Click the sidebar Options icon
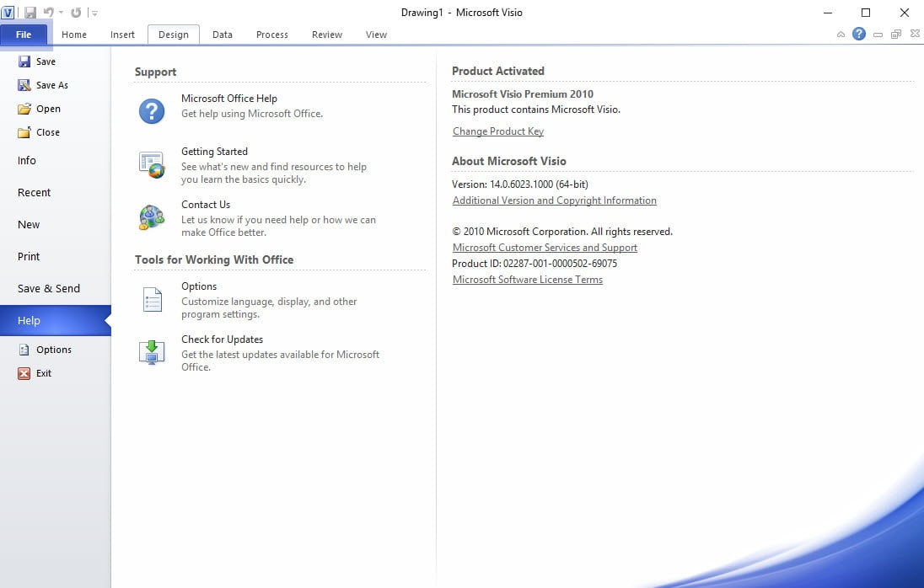The height and width of the screenshot is (588, 924). (24, 350)
